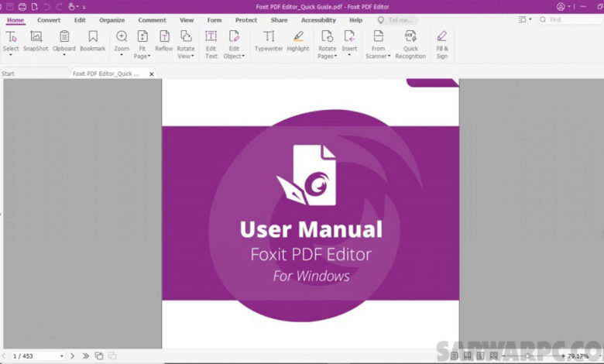Pick the Typewriter tool
The width and height of the screenshot is (604, 364).
(x=269, y=41)
